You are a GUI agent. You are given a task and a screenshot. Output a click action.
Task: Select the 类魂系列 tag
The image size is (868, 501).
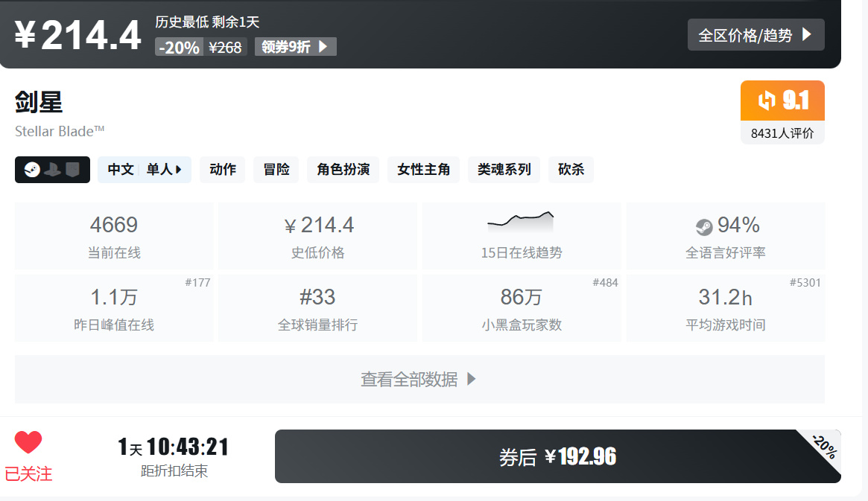point(504,170)
